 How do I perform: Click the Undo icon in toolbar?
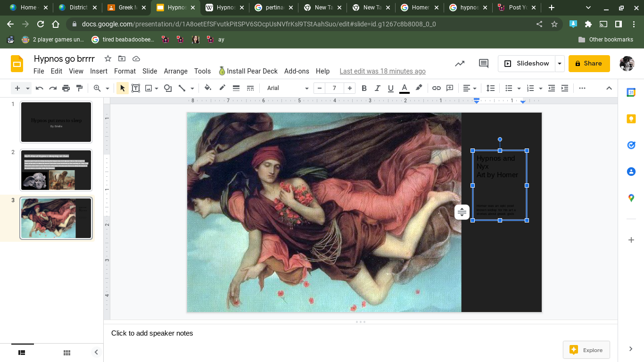tap(40, 88)
